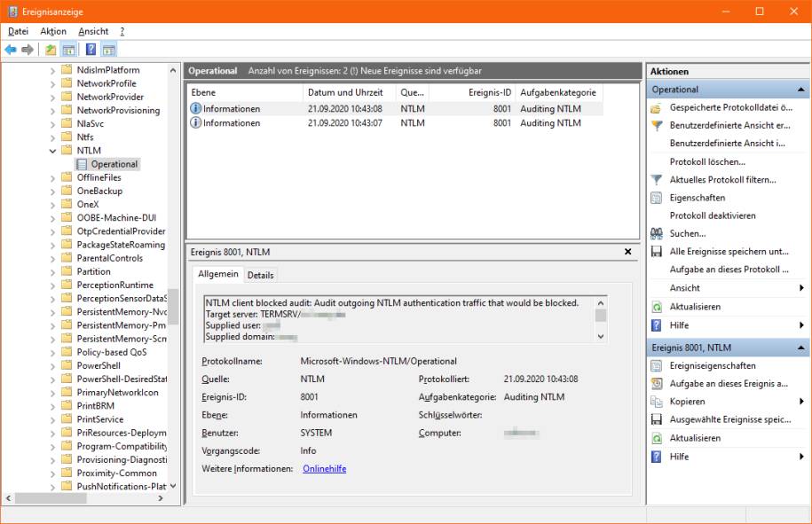Select the Policy-based QoS tree item

[111, 352]
